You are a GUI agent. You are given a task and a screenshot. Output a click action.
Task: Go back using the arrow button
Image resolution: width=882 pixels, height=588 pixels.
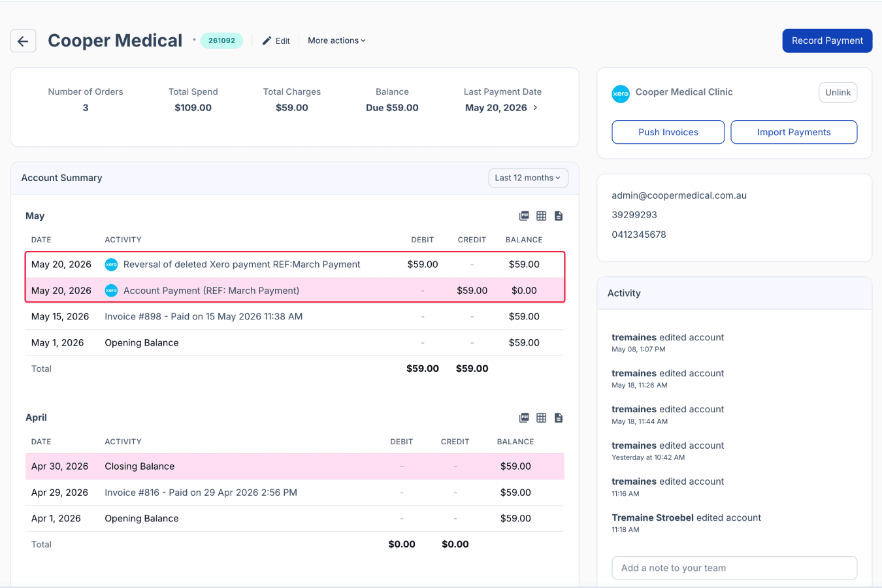[23, 41]
